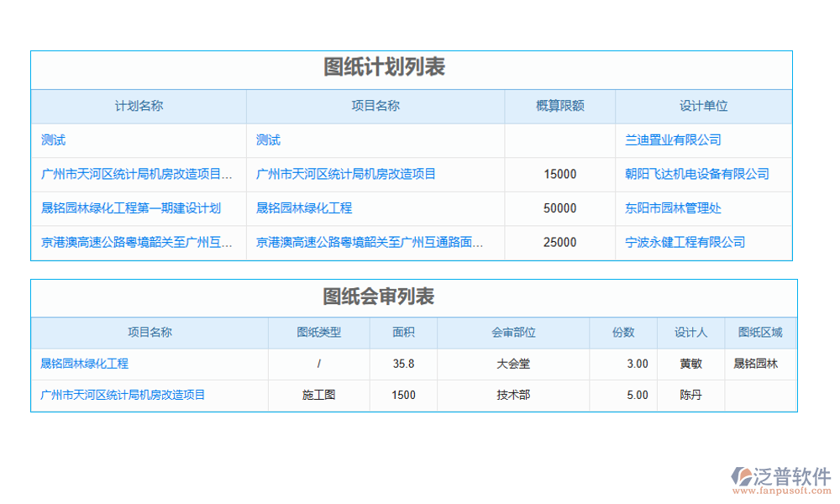The image size is (840, 504).
Task: Open plan 晟铭园林绿化工程第一期建设计划
Action: [x=130, y=208]
